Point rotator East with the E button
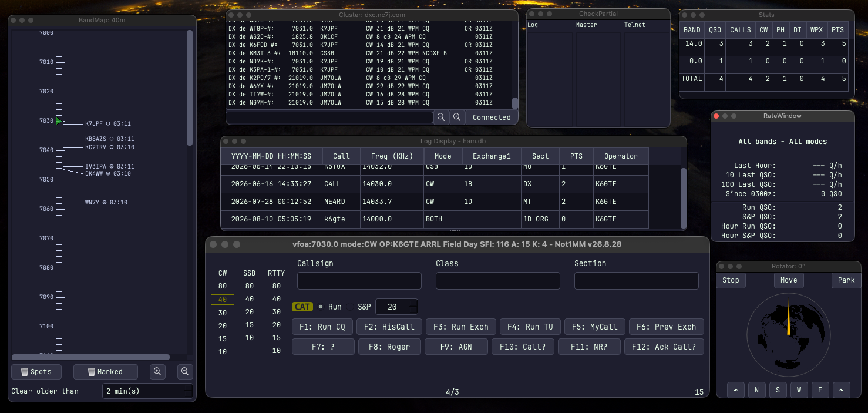868x413 pixels. (820, 390)
